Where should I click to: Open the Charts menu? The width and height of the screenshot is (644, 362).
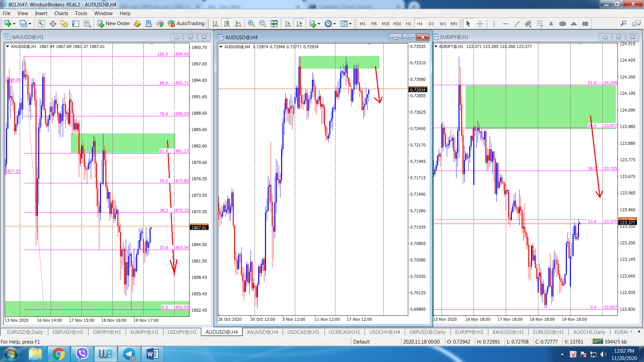tap(61, 13)
